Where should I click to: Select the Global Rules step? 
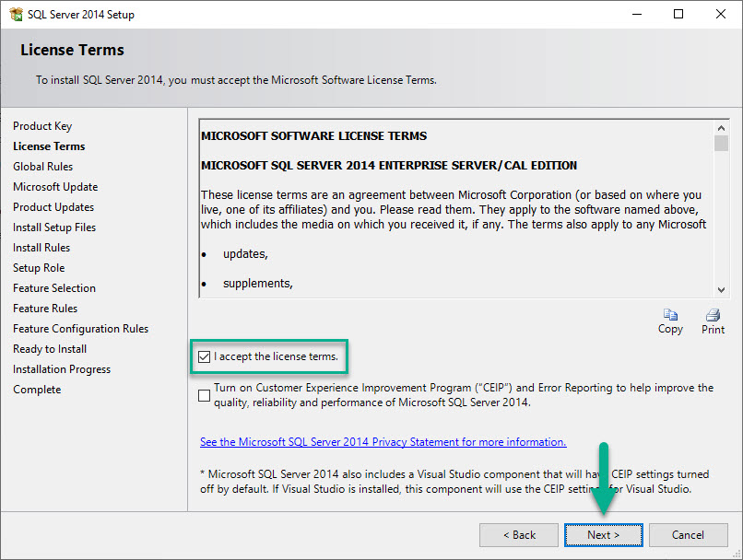pyautogui.click(x=43, y=167)
